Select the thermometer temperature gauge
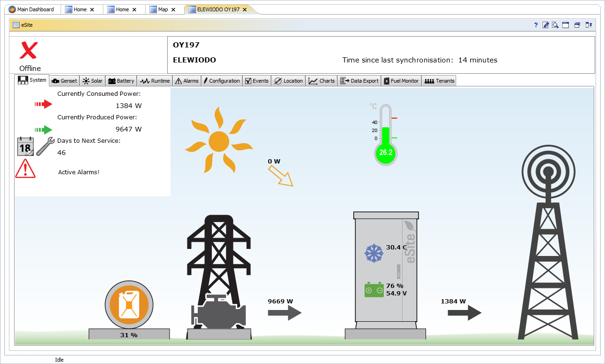 386,135
